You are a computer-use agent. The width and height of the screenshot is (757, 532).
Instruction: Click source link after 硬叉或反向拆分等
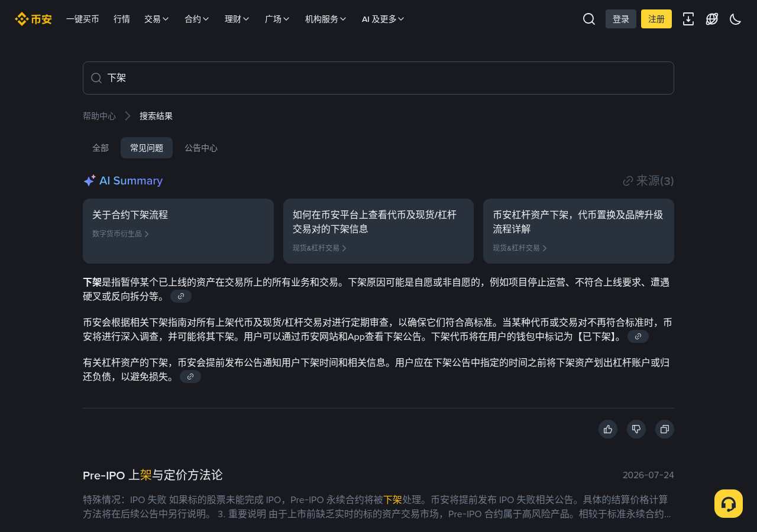point(181,296)
